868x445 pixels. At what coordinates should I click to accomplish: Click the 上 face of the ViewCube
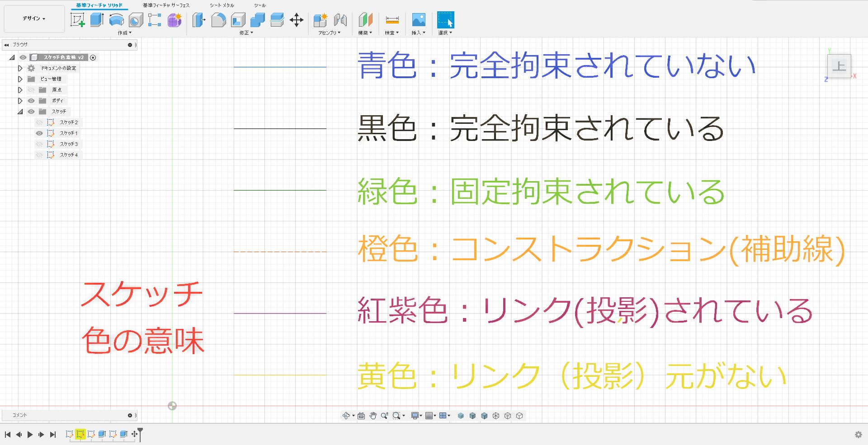[839, 67]
